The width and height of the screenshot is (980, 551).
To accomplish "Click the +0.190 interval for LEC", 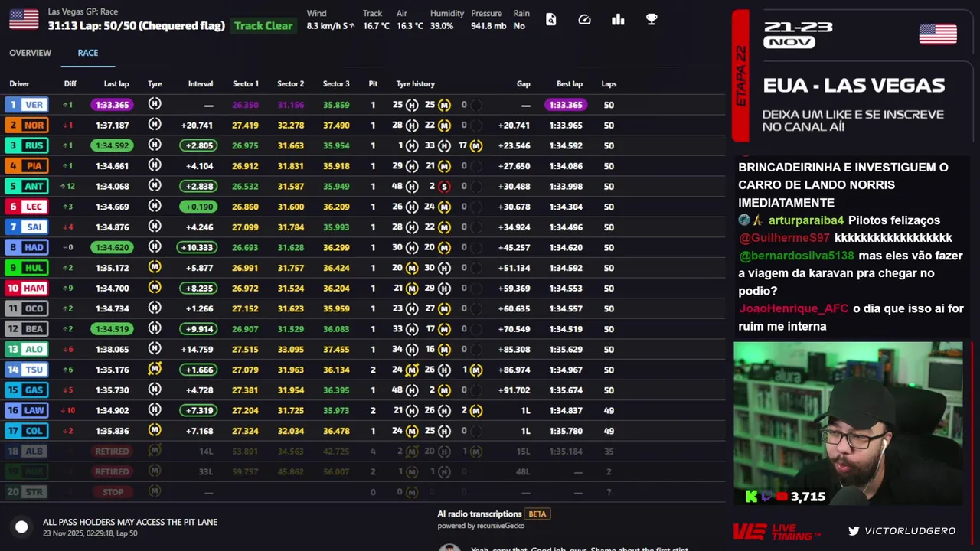I will pos(198,207).
